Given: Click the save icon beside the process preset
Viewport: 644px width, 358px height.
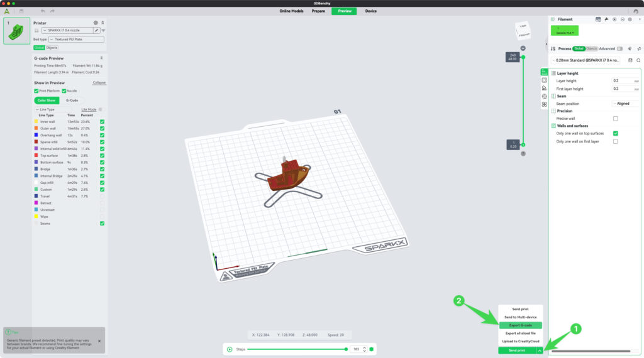Looking at the screenshot, I should [631, 60].
